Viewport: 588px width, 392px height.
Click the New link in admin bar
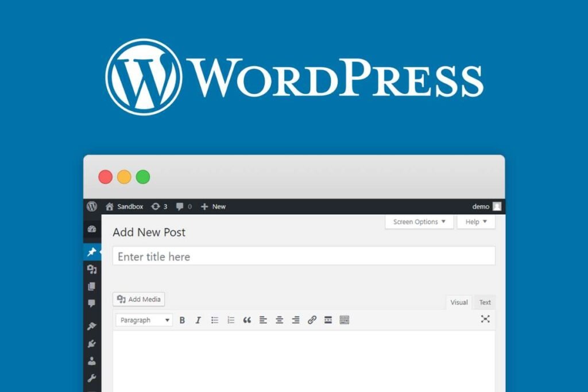[219, 207]
